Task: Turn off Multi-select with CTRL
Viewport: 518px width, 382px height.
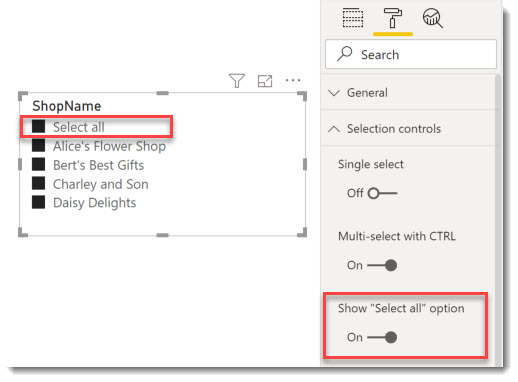Action: tap(382, 265)
